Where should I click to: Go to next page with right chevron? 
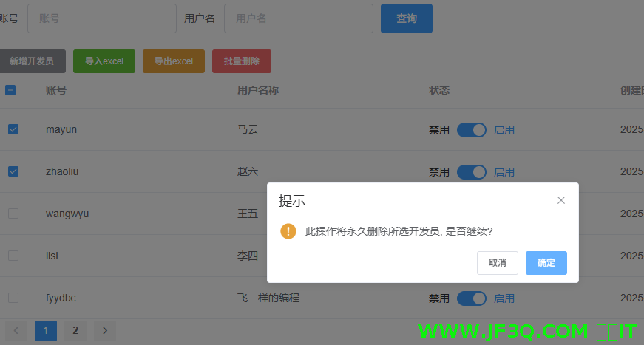(x=105, y=331)
